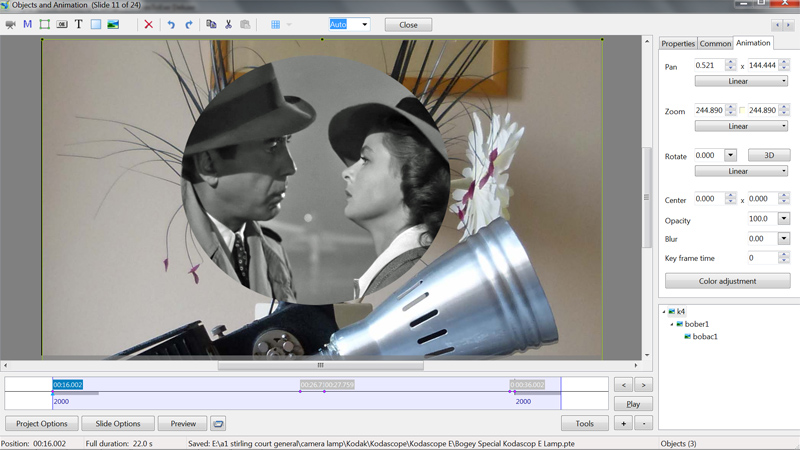This screenshot has height=450, width=800.
Task: Paste an object from the clipboard icon
Action: point(245,24)
